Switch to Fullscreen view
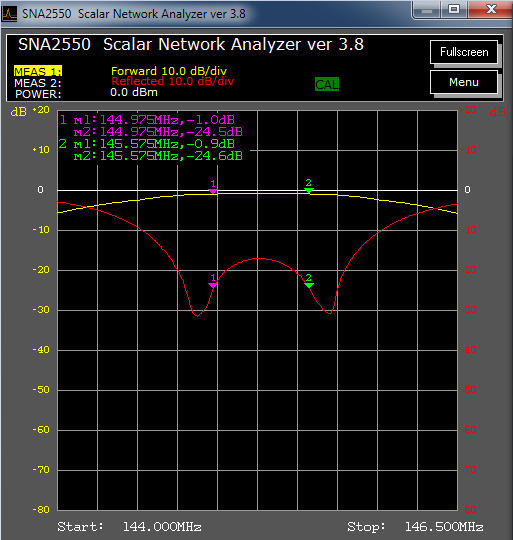This screenshot has height=540, width=513. [x=464, y=52]
